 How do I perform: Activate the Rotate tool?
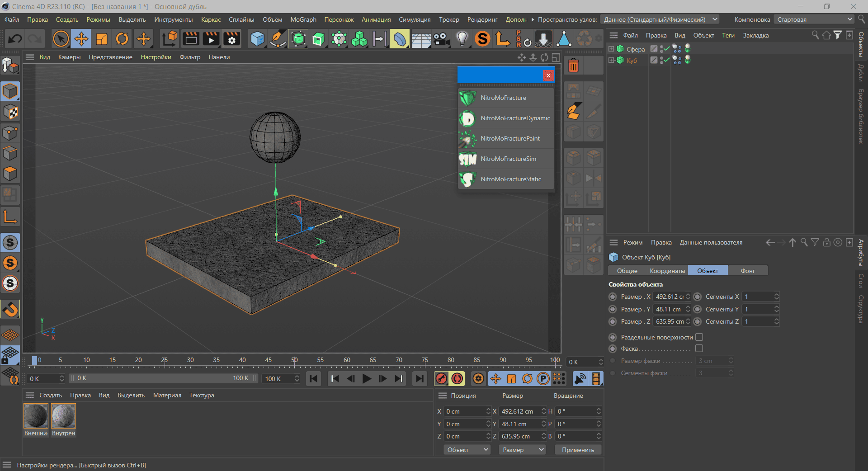[122, 39]
